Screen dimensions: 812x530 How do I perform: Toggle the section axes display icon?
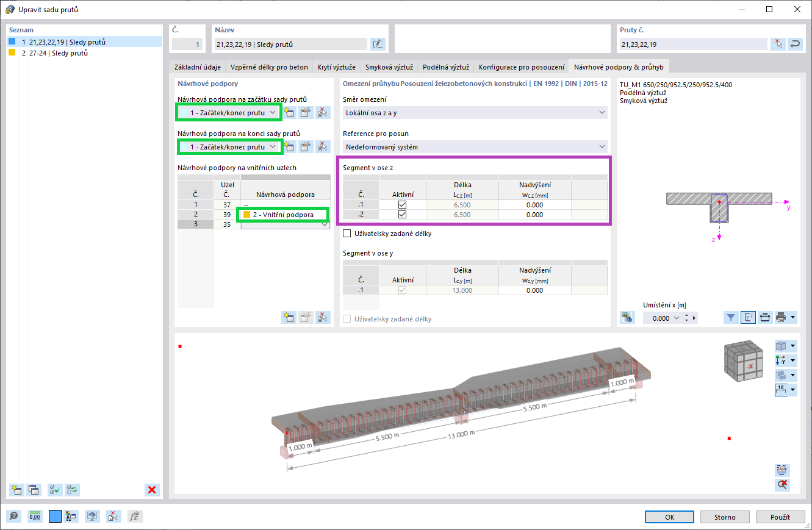(x=748, y=317)
